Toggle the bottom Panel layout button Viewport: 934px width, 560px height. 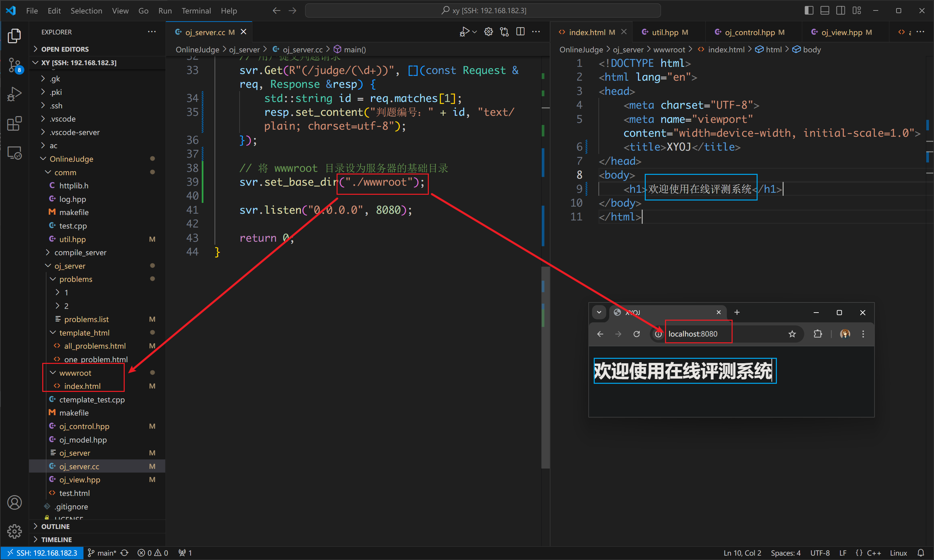point(825,10)
